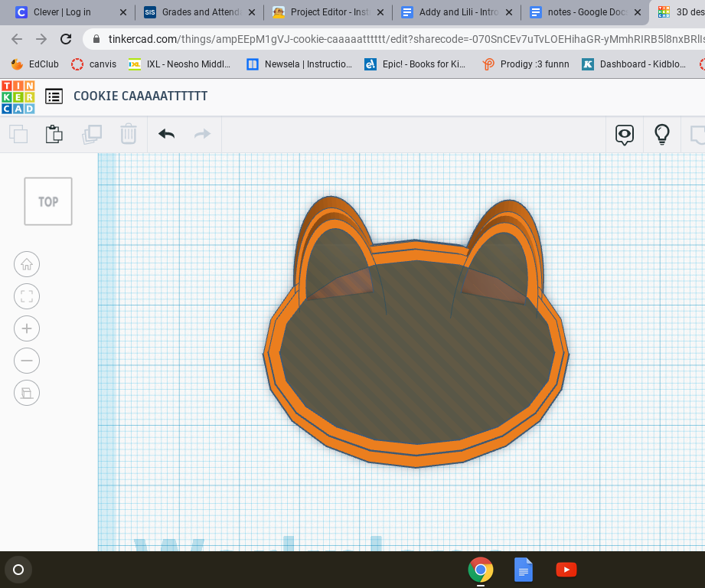Delete a shape with the trash icon
The width and height of the screenshot is (705, 588).
click(x=128, y=134)
